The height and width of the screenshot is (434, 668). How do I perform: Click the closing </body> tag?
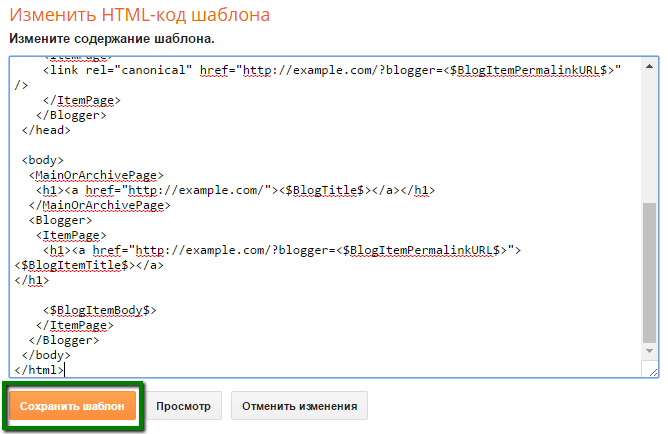tap(46, 355)
